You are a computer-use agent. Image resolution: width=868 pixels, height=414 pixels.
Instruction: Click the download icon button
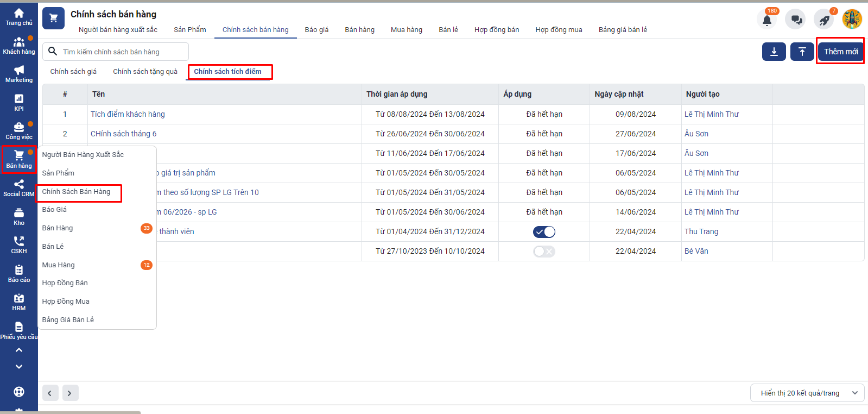click(774, 52)
